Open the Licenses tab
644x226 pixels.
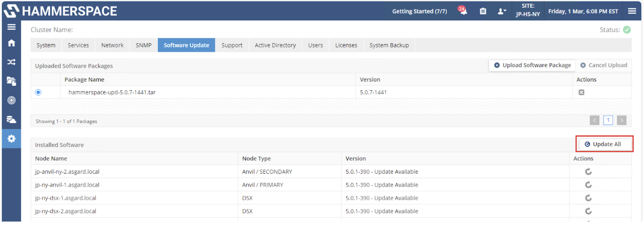[346, 45]
